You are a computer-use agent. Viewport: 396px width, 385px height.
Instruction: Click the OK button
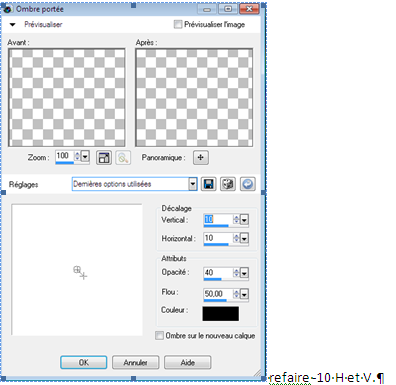coord(84,362)
